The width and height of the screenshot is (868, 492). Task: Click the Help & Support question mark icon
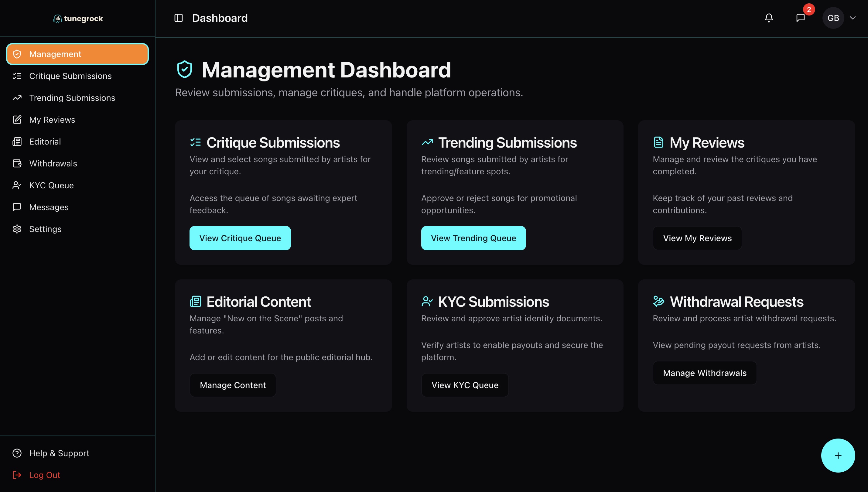click(x=17, y=453)
